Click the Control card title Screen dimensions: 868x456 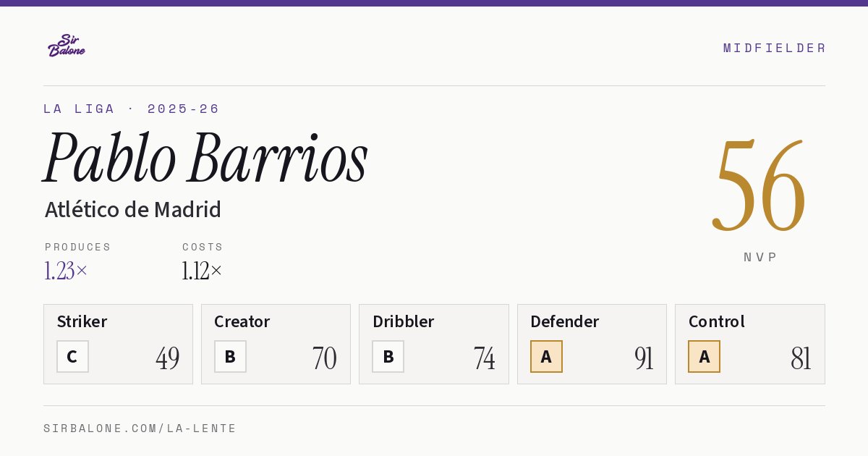pos(716,321)
